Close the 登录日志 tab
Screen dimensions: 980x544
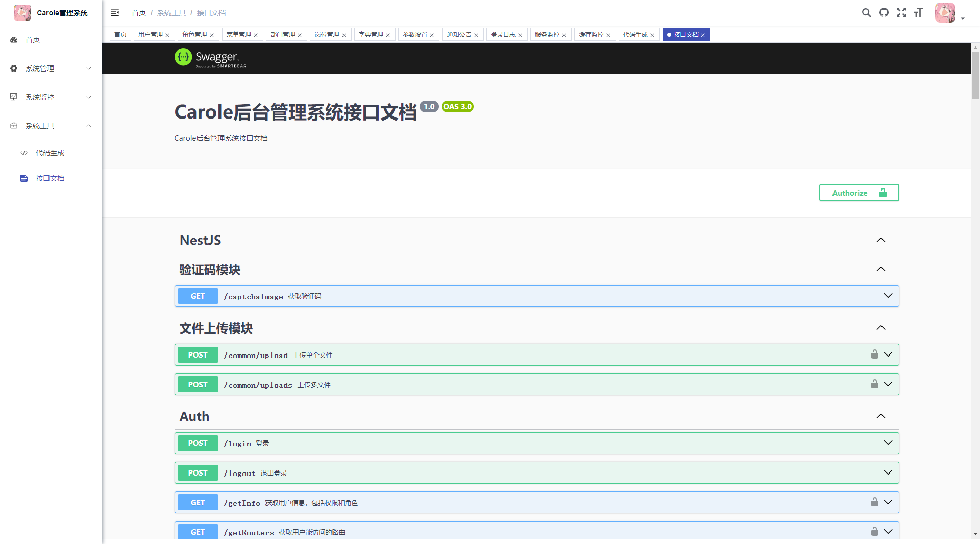coord(520,35)
